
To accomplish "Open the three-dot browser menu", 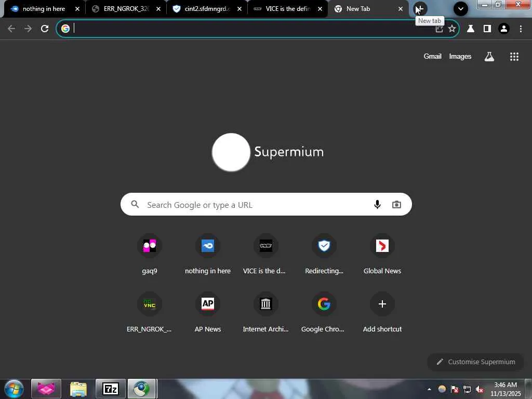I will coord(521,29).
